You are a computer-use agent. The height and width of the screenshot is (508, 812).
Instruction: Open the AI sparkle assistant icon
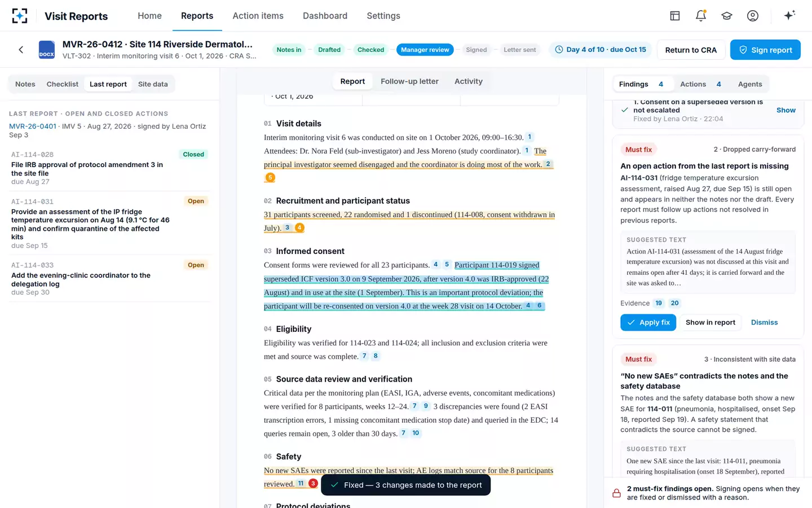coord(789,15)
